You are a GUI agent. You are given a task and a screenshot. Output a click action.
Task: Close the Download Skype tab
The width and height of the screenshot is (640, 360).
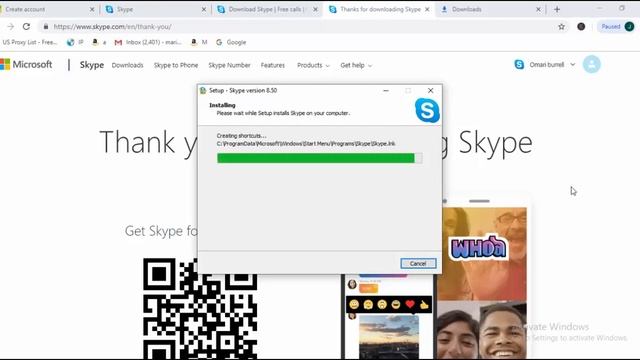pos(316,9)
